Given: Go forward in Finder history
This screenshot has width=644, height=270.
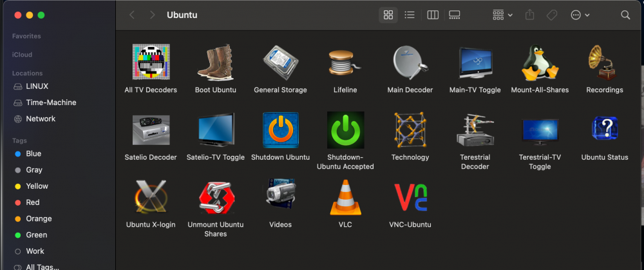Looking at the screenshot, I should point(153,15).
